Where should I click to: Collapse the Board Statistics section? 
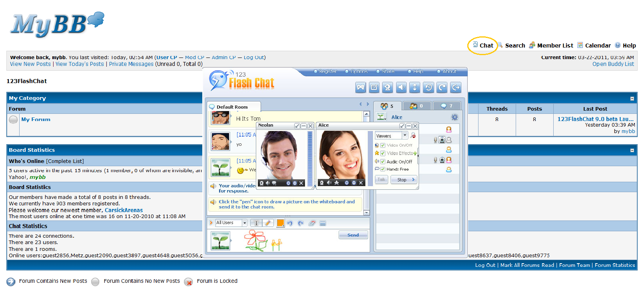pos(632,150)
